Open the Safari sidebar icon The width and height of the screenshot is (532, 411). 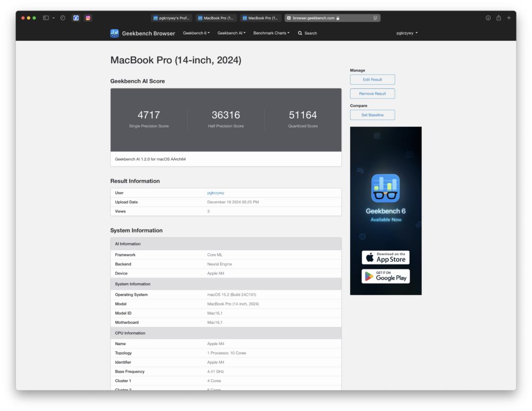click(46, 18)
